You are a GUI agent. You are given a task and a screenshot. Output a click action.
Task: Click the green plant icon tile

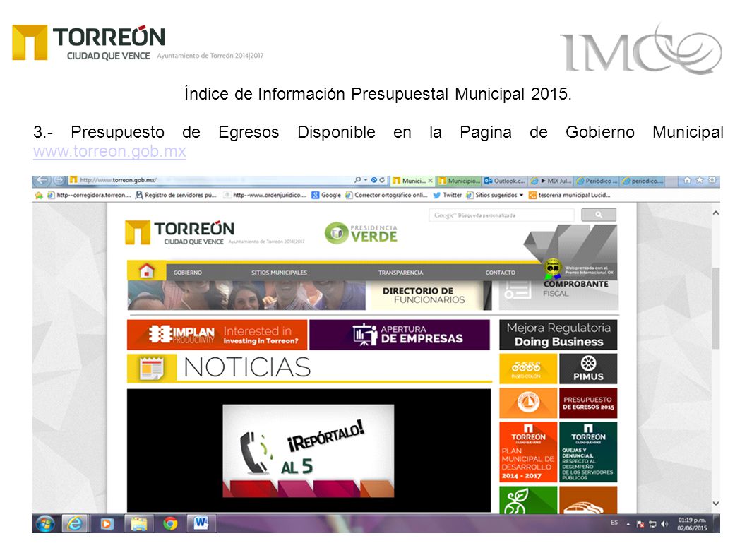528,499
